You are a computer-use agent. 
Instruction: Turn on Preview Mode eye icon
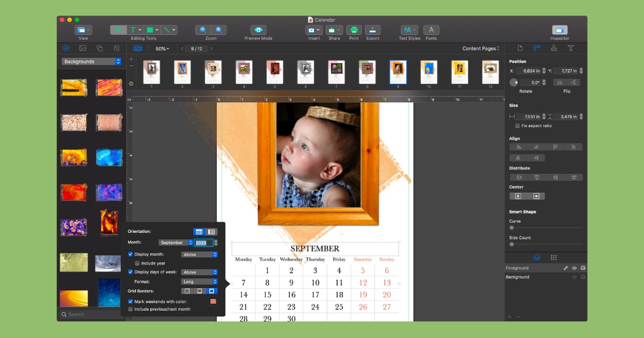coord(259,30)
